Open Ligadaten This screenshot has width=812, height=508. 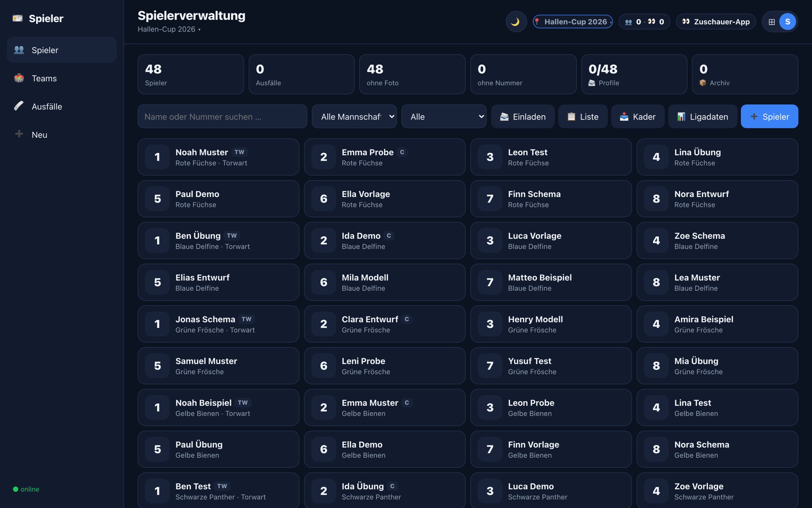703,117
